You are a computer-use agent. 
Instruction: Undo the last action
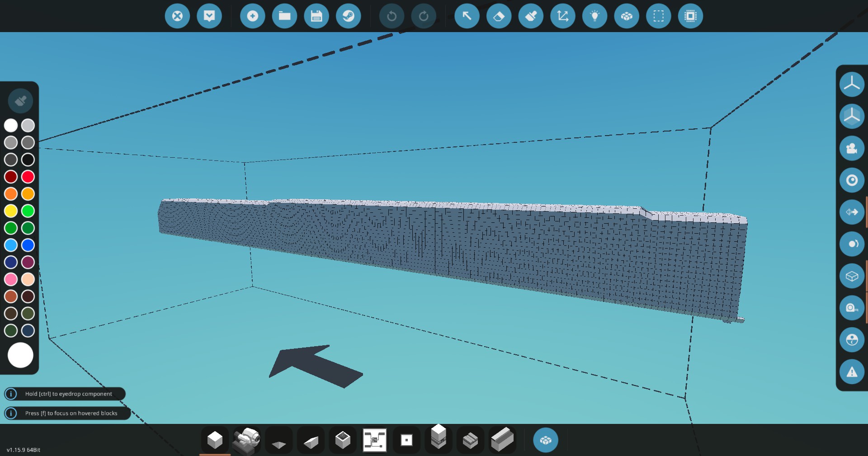pyautogui.click(x=392, y=16)
